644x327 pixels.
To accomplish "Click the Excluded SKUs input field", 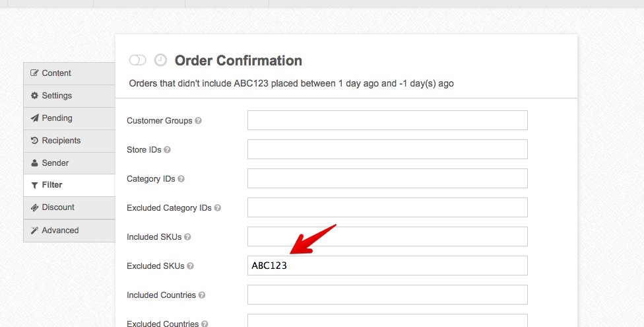I will pyautogui.click(x=387, y=266).
